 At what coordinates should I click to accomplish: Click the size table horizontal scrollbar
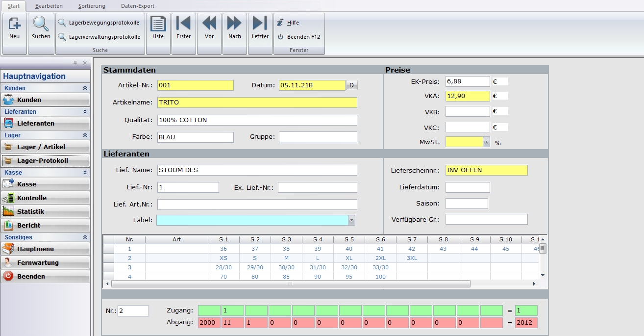tap(290, 284)
